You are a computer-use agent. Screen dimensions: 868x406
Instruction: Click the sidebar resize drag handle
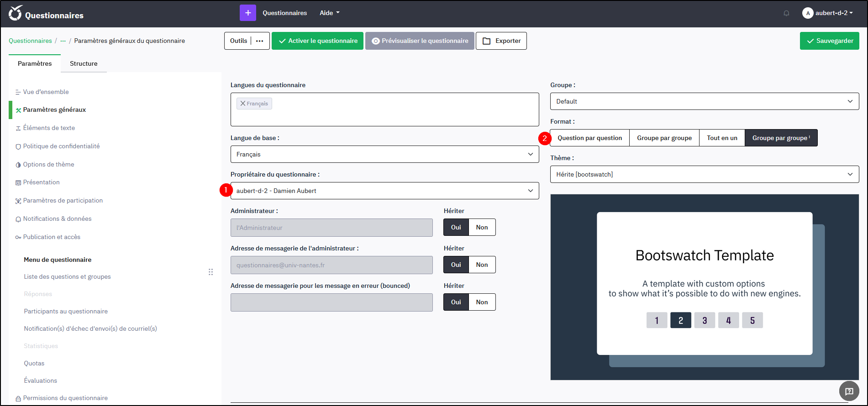point(210,272)
